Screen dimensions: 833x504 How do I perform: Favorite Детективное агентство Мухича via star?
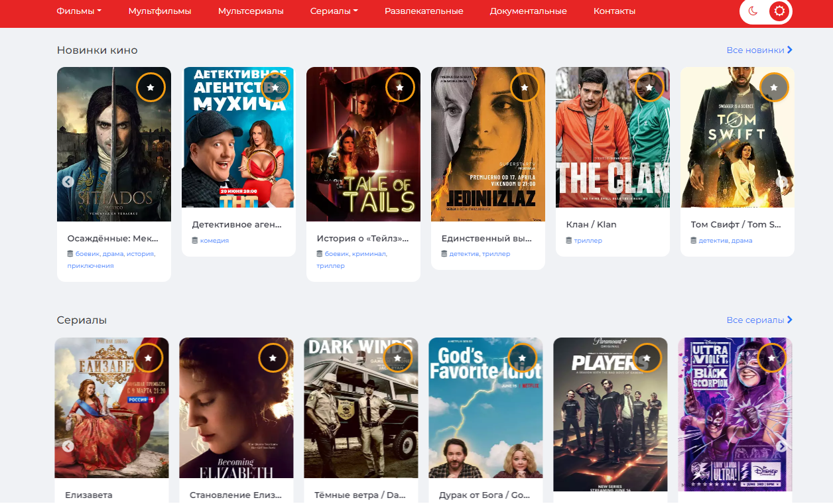tap(275, 87)
